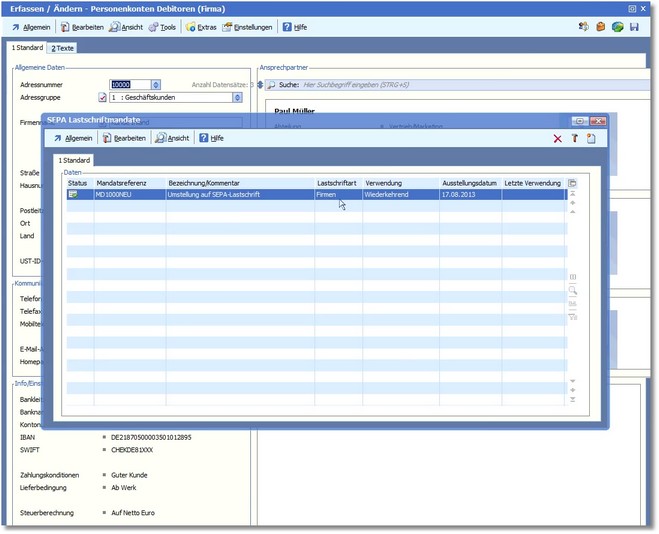The height and width of the screenshot is (534, 659).
Task: Click the table layout icon at header right
Action: pos(573,183)
